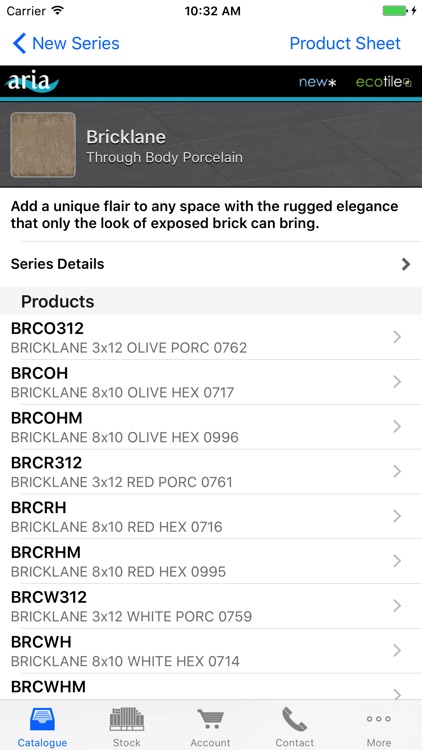Tap the aria logo
Screen dimensions: 422x750
[x=32, y=81]
